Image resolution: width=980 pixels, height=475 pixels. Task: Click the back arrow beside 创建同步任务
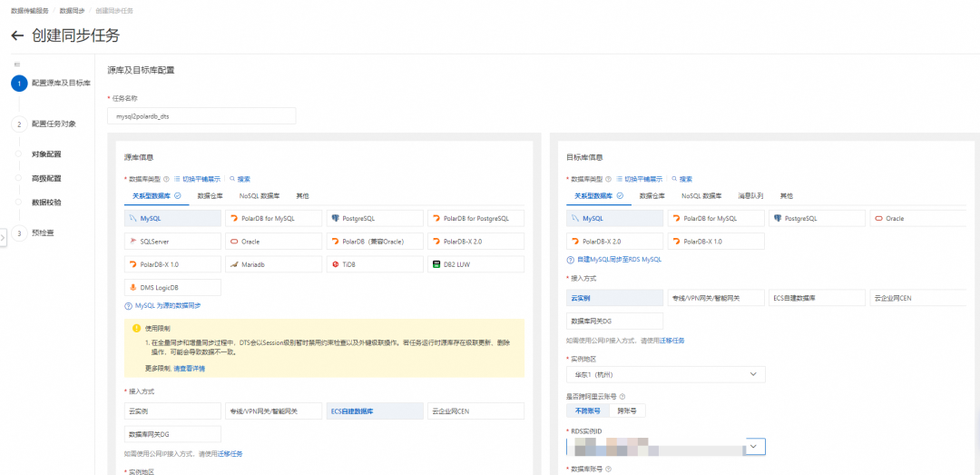tap(17, 35)
